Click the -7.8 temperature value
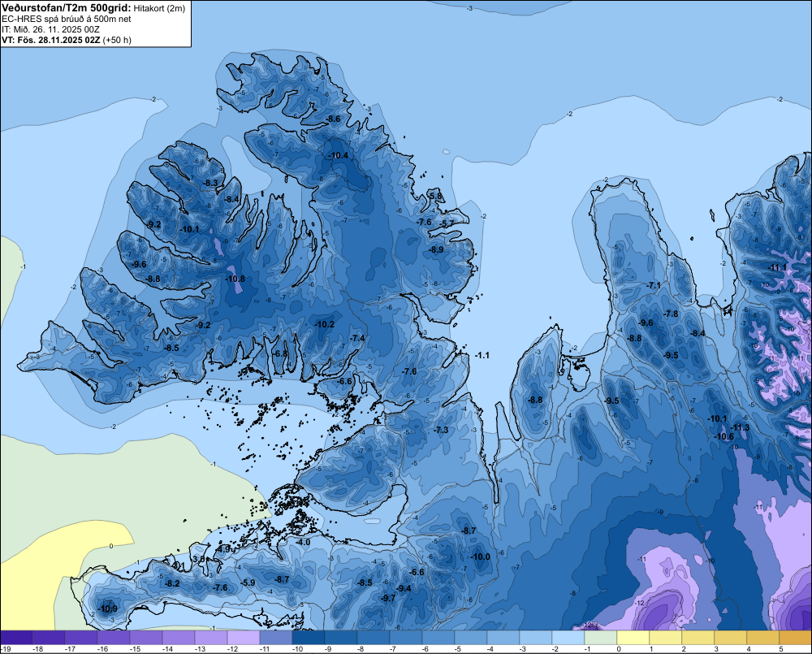 [x=672, y=314]
